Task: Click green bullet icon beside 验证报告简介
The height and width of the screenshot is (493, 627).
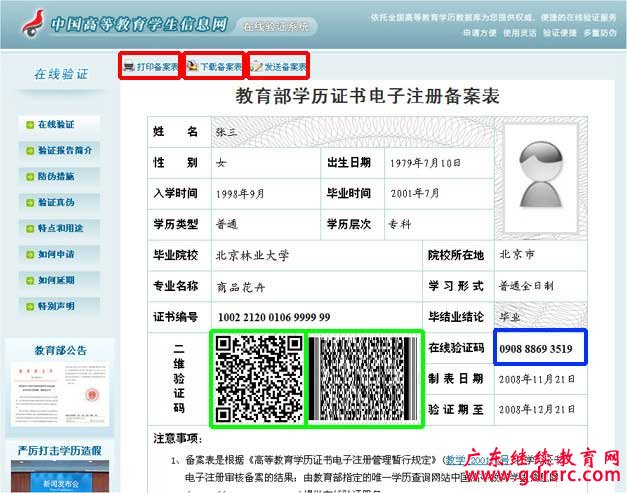Action: pos(30,151)
